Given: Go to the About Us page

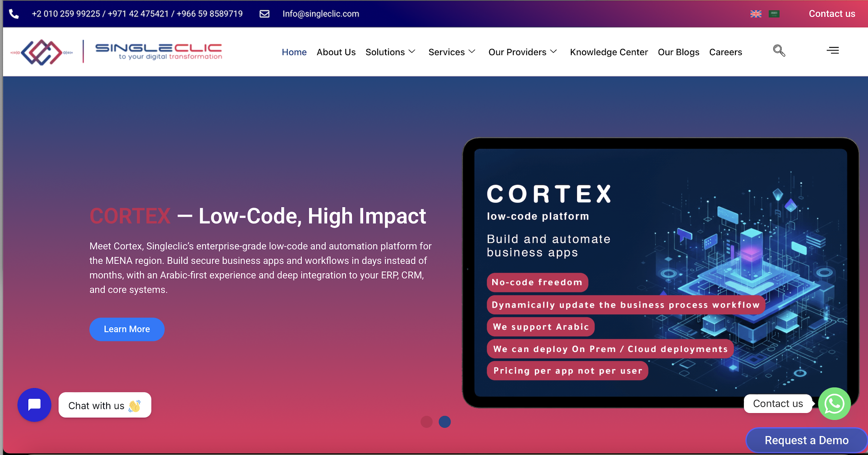Looking at the screenshot, I should point(336,52).
